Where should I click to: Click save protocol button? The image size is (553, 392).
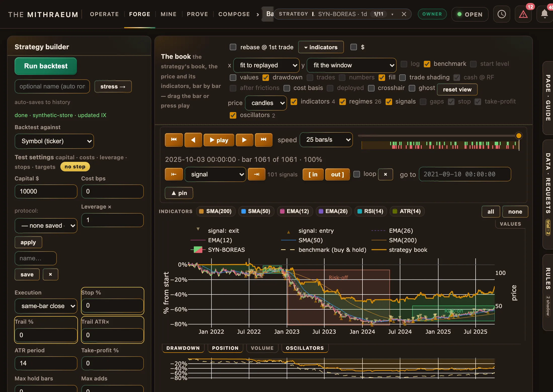coord(27,274)
